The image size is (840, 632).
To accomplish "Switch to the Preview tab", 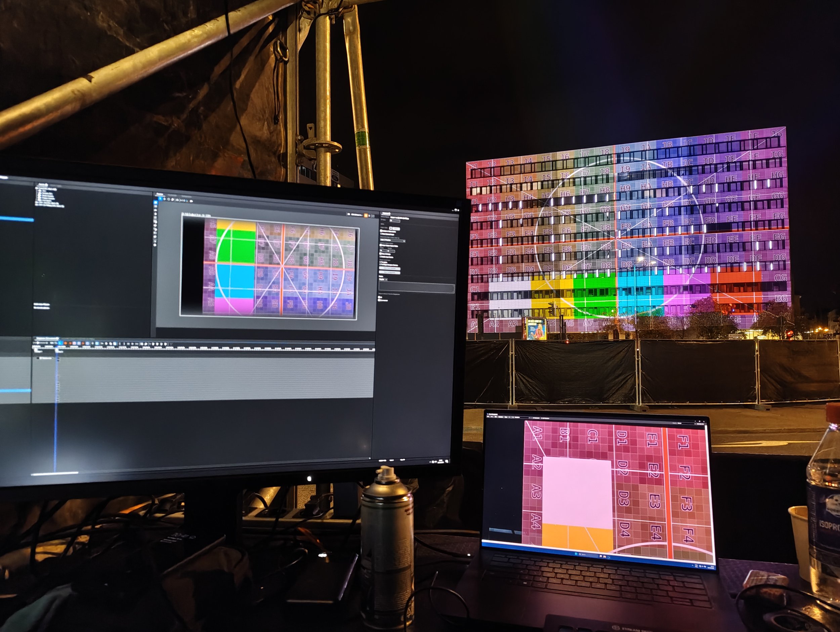I will point(160,194).
